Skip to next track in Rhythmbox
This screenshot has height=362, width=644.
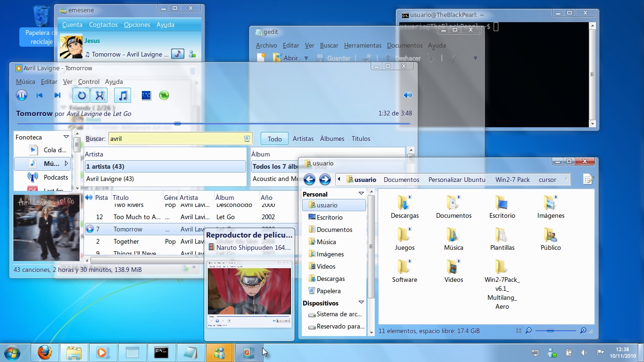pos(58,95)
